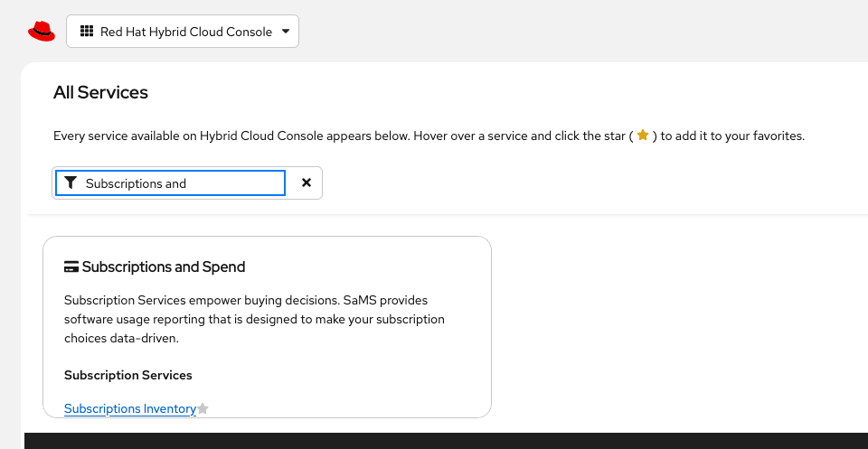
Task: Click the Subscriptions and Spend card title
Action: tap(164, 267)
